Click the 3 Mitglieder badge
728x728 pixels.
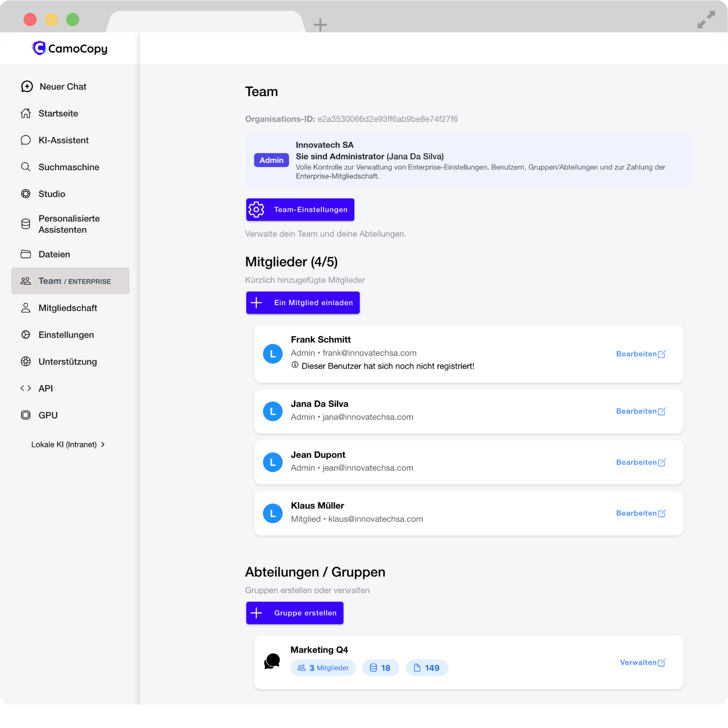point(323,668)
